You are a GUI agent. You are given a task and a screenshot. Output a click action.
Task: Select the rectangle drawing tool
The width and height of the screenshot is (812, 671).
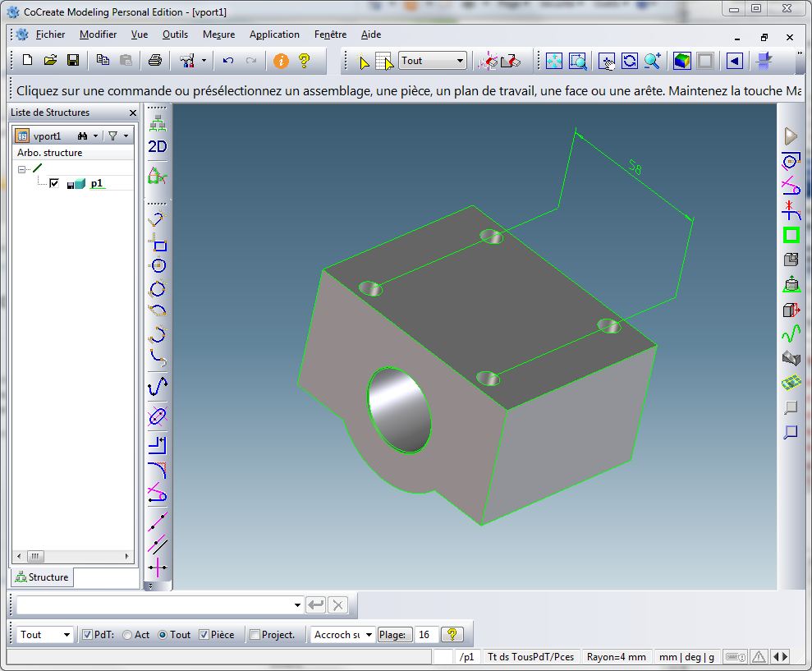158,242
